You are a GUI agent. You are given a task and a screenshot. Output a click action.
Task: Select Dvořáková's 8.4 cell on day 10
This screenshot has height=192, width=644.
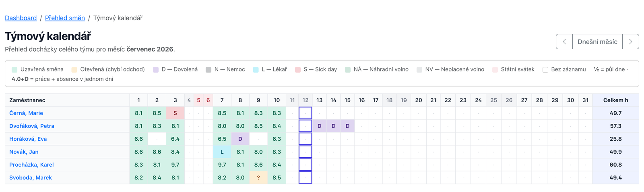(277, 126)
